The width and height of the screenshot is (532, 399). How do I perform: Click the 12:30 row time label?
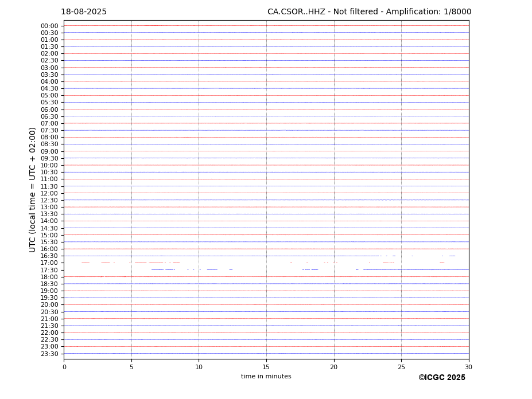(49, 200)
